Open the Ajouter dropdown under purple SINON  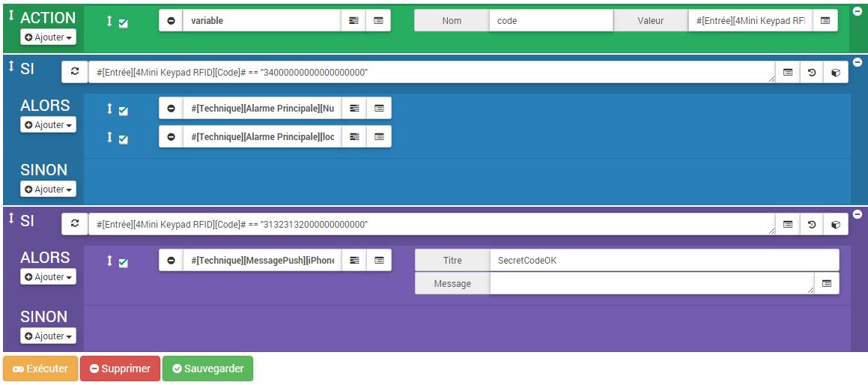point(48,336)
